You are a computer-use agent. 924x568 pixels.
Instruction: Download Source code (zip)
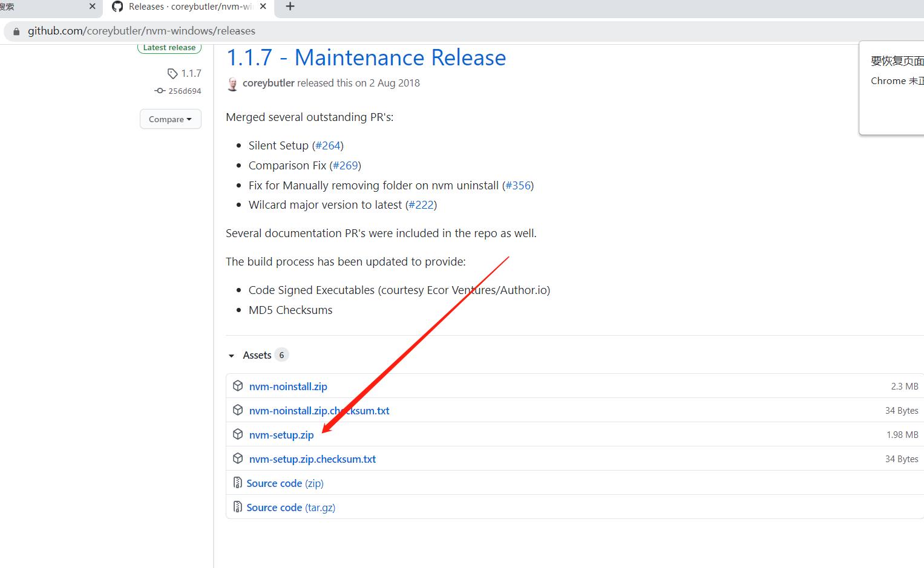point(285,483)
